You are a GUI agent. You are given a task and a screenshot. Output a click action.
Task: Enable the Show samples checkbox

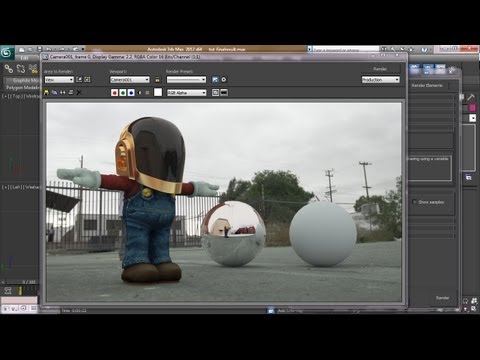point(415,202)
